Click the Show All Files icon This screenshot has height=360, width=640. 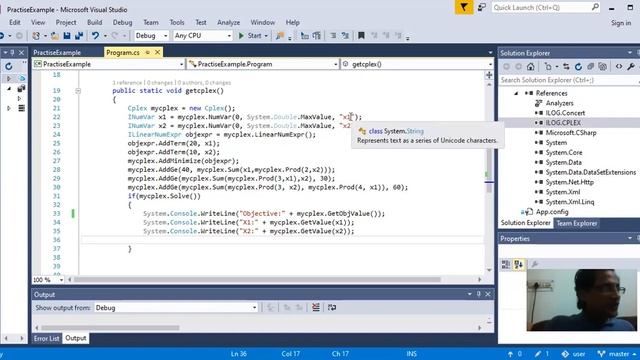[602, 67]
